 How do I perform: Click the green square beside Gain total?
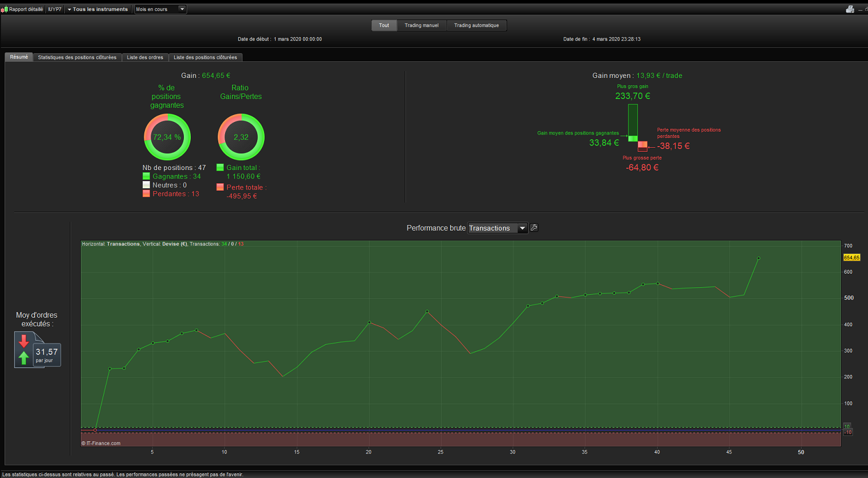tap(220, 168)
